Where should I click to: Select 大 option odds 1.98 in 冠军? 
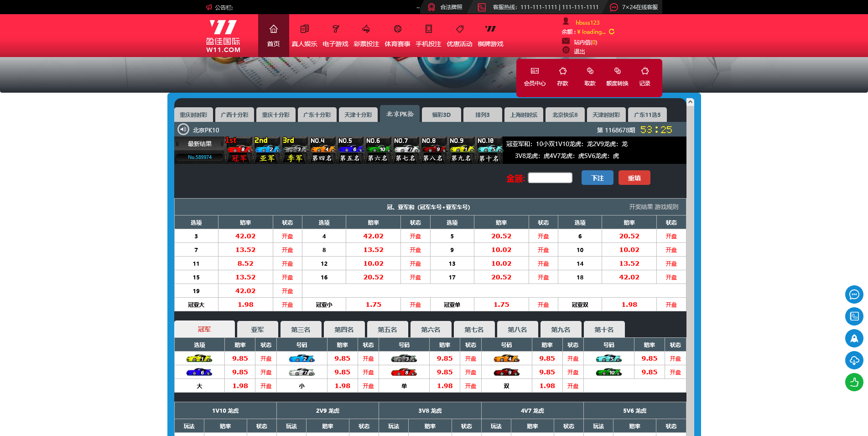coord(240,386)
